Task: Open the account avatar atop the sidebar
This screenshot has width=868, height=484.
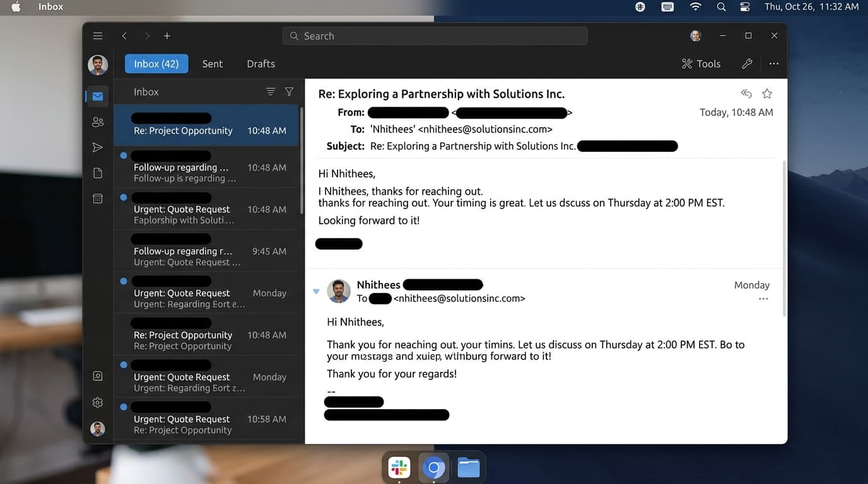Action: pos(98,64)
